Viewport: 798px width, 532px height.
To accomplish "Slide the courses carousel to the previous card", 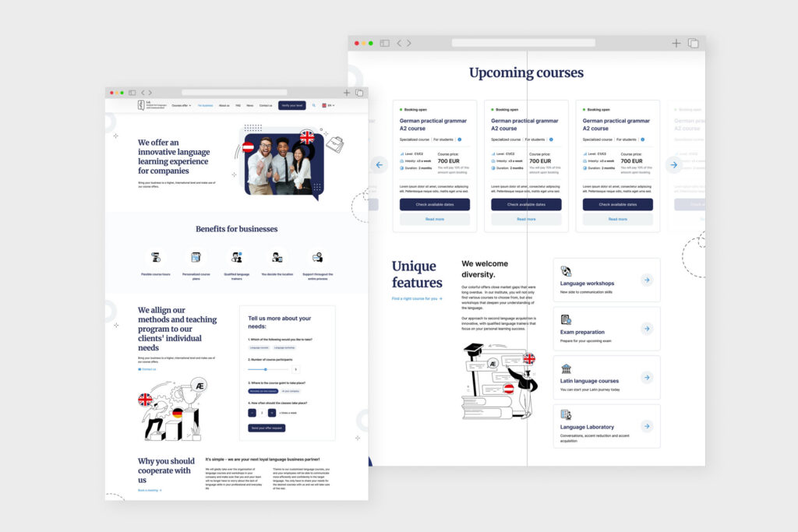I will 380,165.
